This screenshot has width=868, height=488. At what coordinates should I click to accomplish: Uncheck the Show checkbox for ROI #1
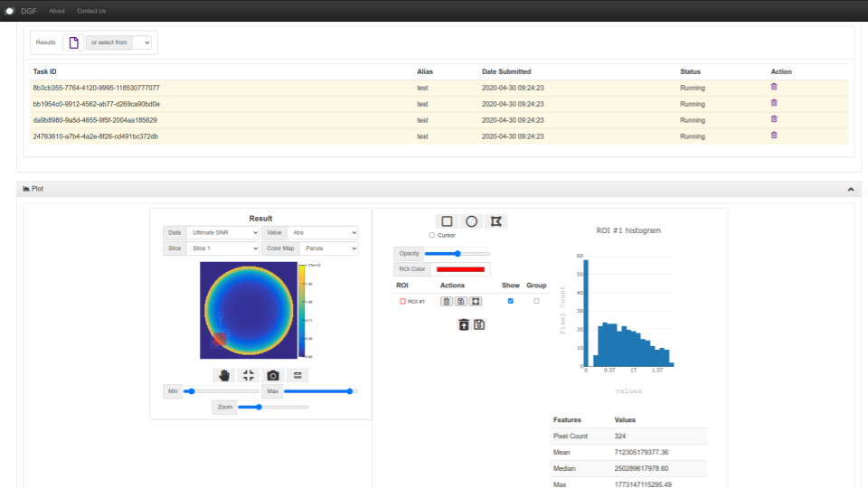tap(511, 301)
